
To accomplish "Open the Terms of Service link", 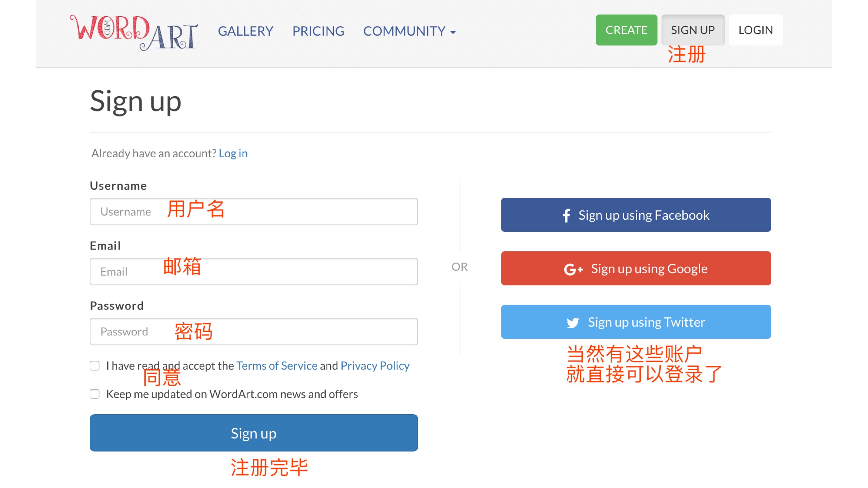I will click(277, 366).
